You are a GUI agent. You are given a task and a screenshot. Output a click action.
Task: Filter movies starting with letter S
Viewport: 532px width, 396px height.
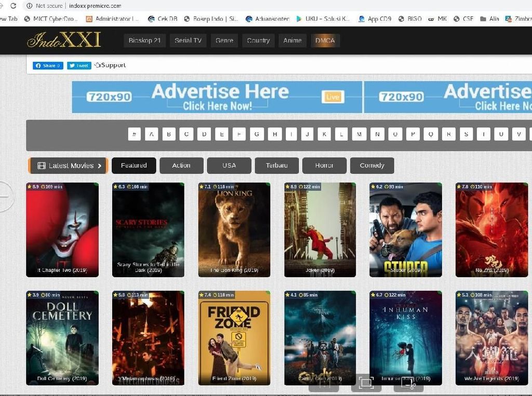click(x=466, y=134)
